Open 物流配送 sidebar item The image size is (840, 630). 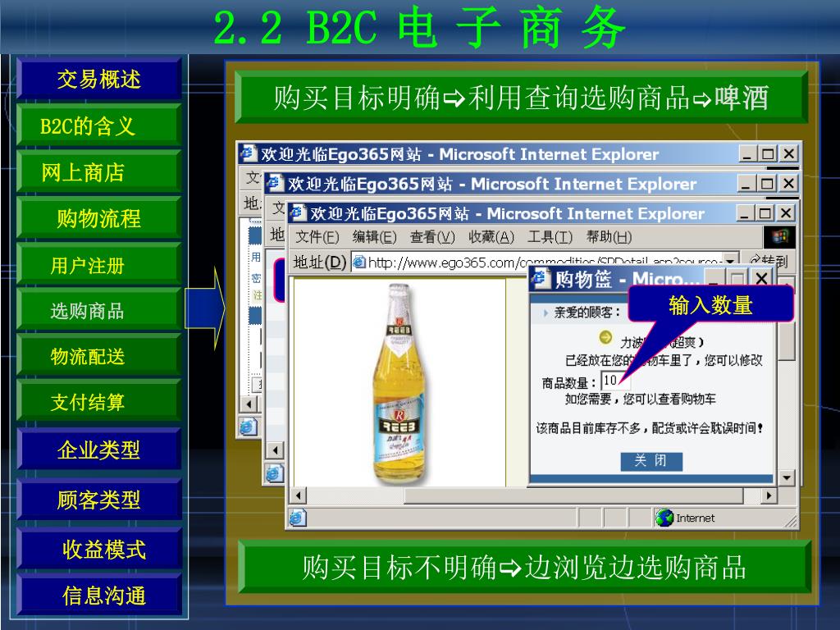(99, 356)
